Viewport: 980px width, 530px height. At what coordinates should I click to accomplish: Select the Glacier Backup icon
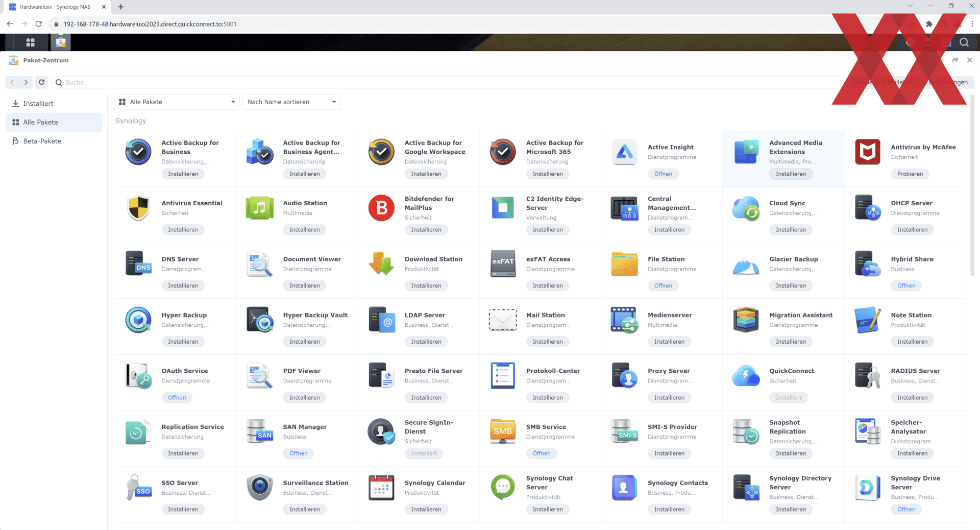coord(746,266)
